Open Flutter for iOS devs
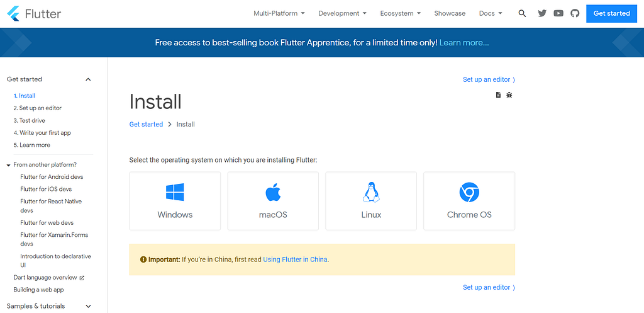Image resolution: width=644 pixels, height=313 pixels. (x=46, y=189)
